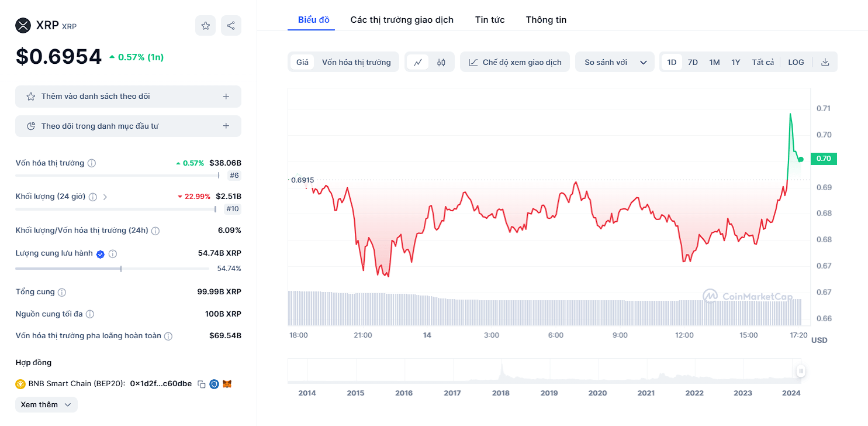Add XRP to the watchlist (Thêm vào danh sách theo dõi)
Image resolution: width=868 pixels, height=426 pixels.
pos(128,97)
